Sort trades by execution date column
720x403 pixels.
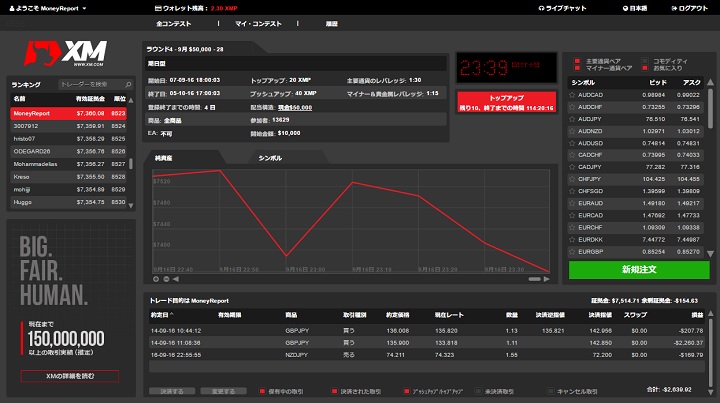[162, 315]
